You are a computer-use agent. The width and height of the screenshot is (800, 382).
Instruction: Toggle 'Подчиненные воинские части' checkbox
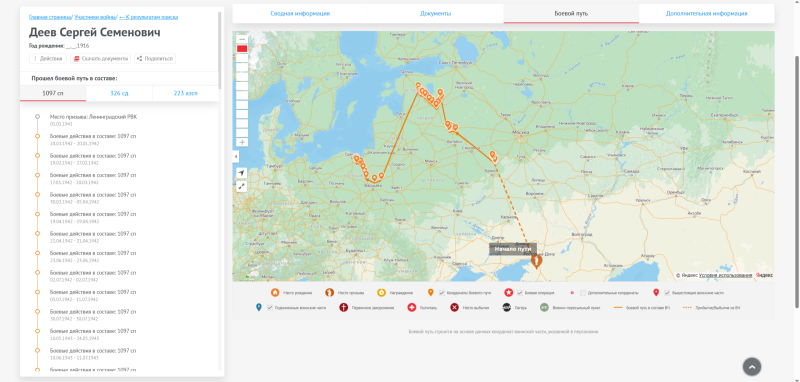point(270,308)
